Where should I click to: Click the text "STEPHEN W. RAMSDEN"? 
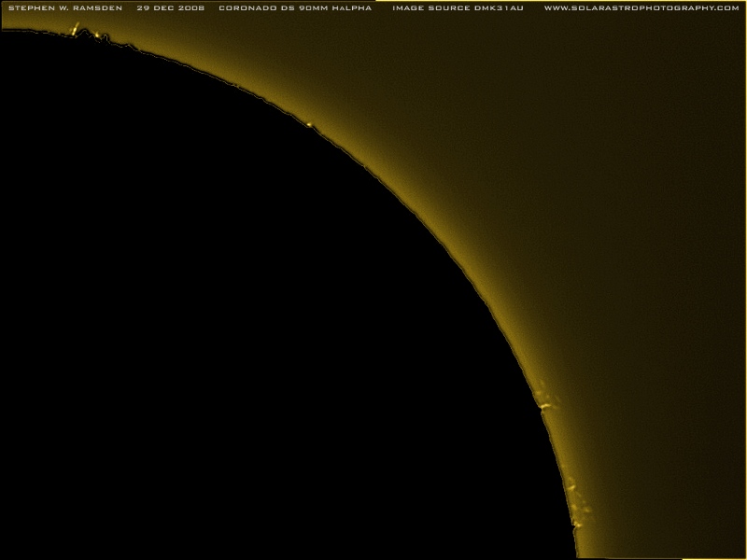tap(65, 8)
